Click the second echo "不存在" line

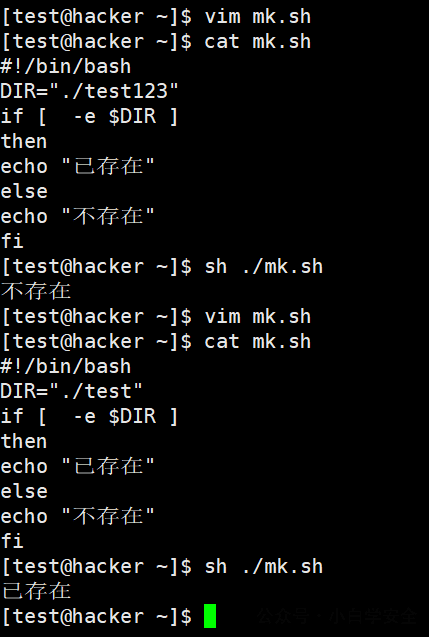click(x=78, y=516)
